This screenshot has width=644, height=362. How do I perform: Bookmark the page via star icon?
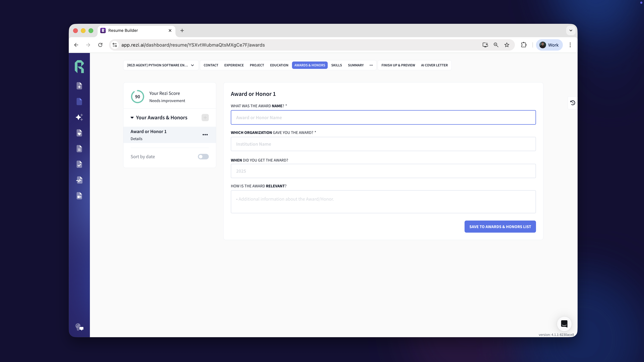point(507,45)
